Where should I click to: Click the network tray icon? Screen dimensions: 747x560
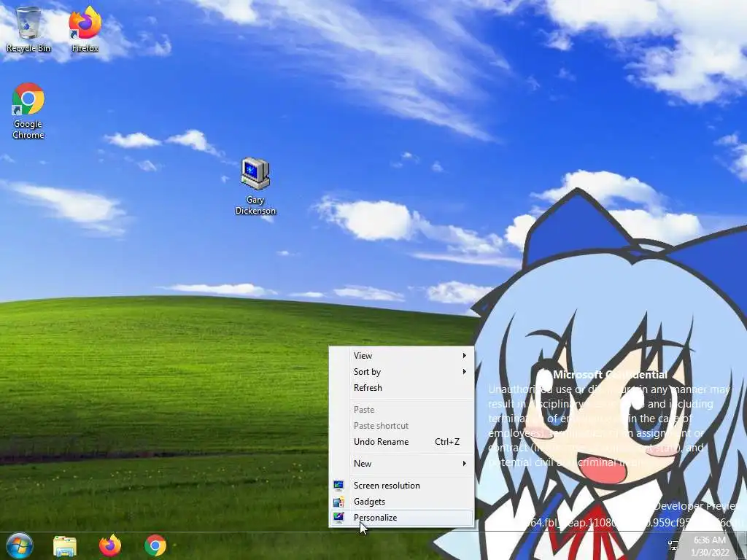[673, 545]
